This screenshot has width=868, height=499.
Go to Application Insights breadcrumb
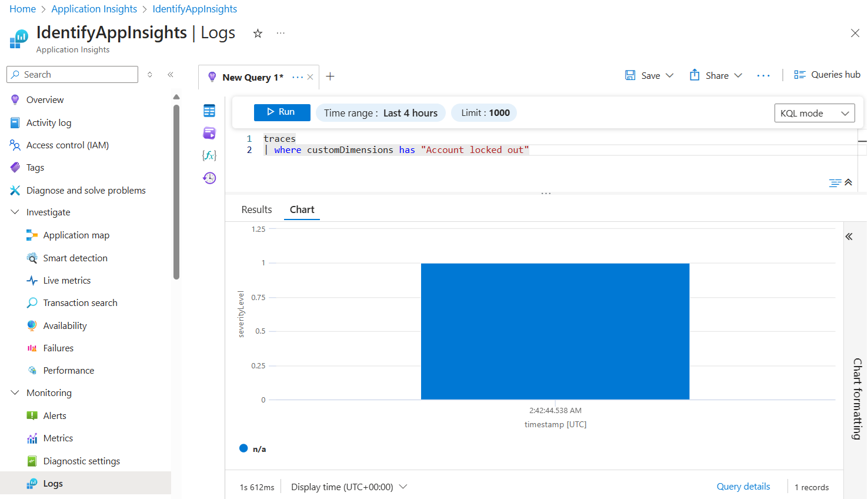[94, 9]
